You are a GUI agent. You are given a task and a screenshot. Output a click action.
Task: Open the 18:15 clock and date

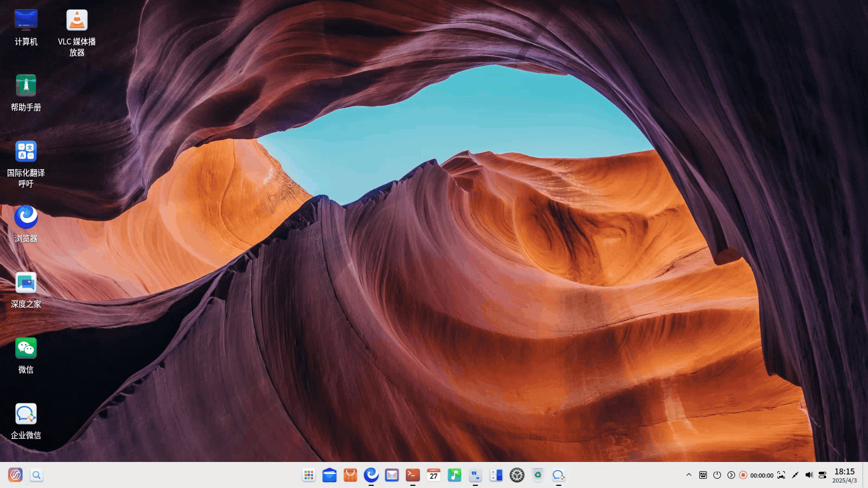845,476
